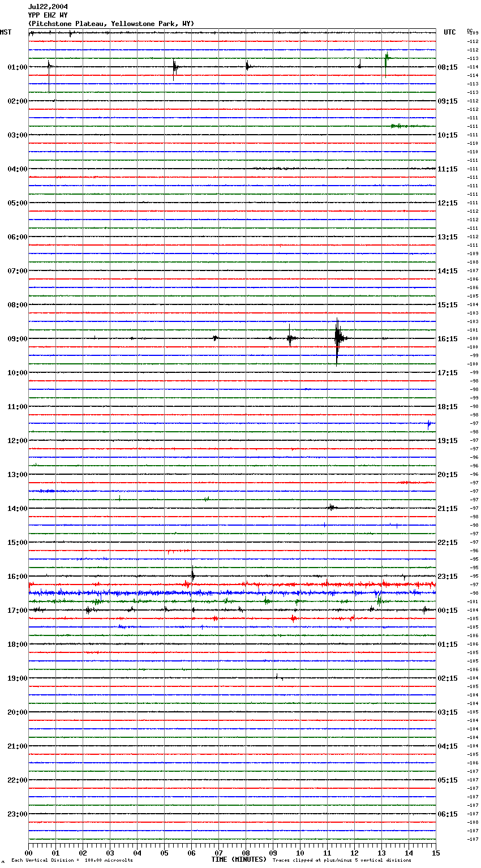Screen dimensions: 481x868
Task: Click the black event on the 16:00 trace
Action: pos(193,574)
